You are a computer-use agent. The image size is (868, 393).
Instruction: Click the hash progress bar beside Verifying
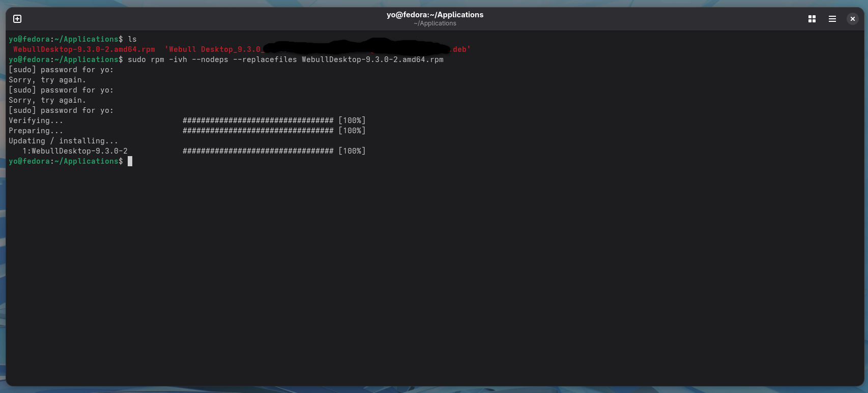(258, 120)
